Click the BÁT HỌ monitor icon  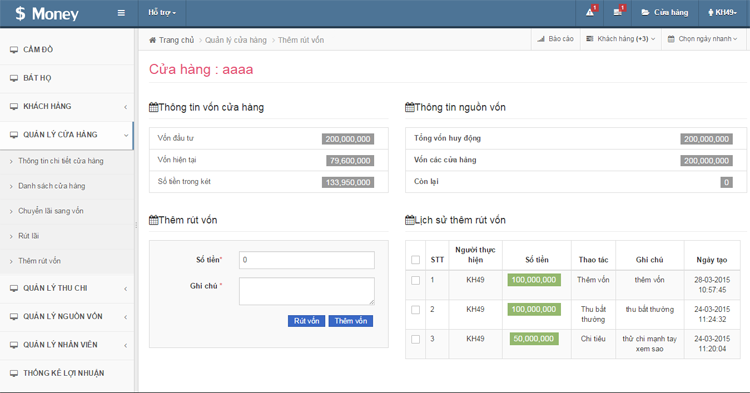click(x=14, y=78)
